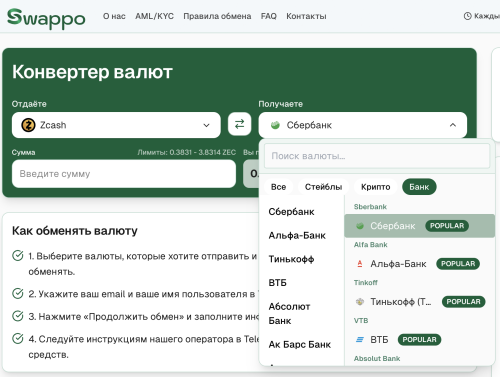Select the Стейблы filter tab
This screenshot has width=500, height=377.
click(x=323, y=187)
